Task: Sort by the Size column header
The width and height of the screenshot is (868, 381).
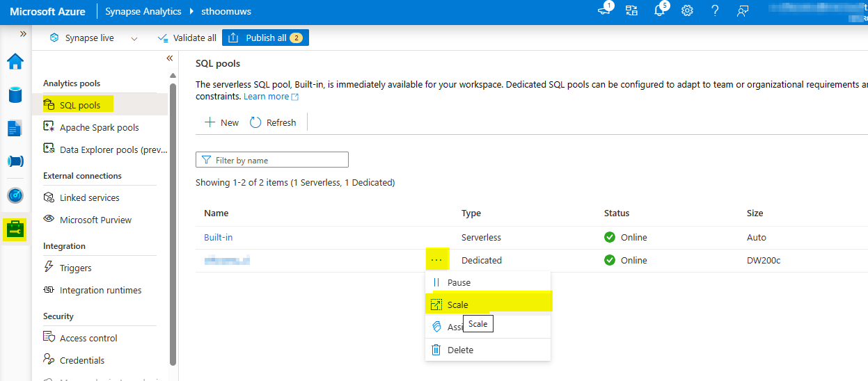Action: click(x=755, y=213)
